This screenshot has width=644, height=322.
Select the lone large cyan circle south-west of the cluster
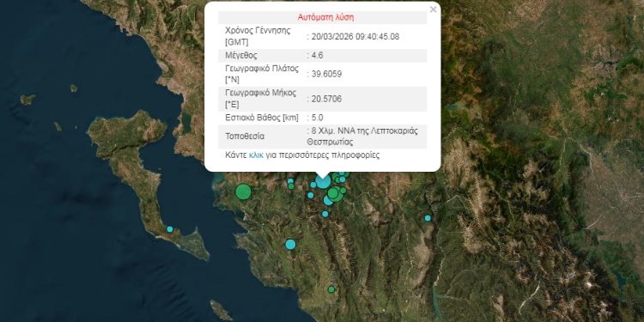tap(290, 245)
